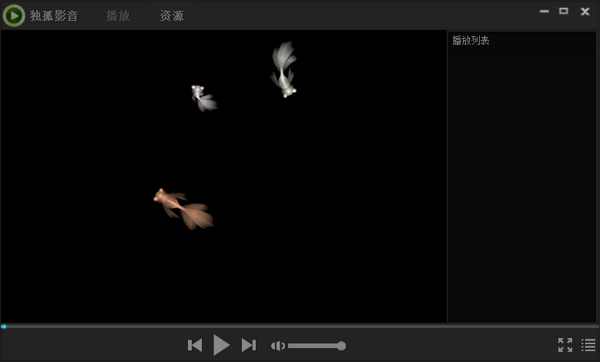The image size is (600, 362).
Task: Click the volume slider handle
Action: (341, 346)
